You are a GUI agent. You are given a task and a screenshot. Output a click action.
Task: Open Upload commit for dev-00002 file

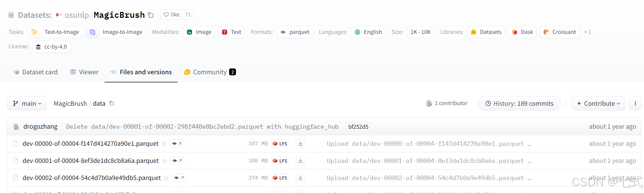[x=429, y=178]
